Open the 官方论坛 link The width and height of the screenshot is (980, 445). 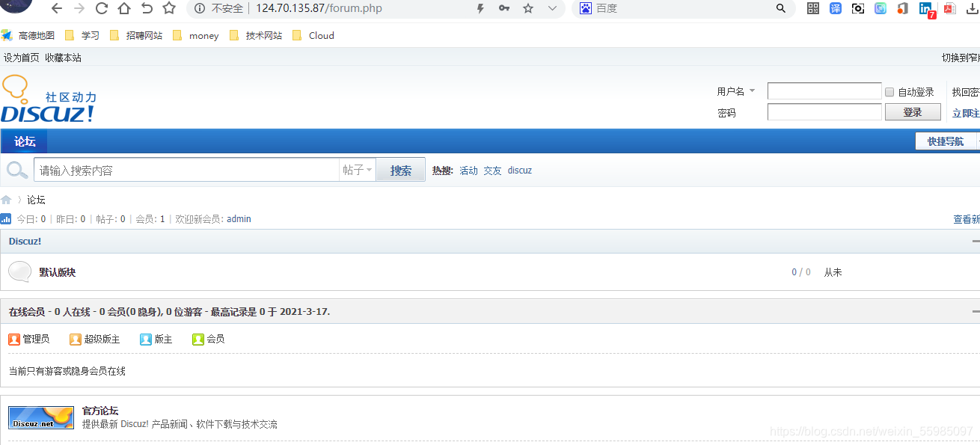point(100,411)
